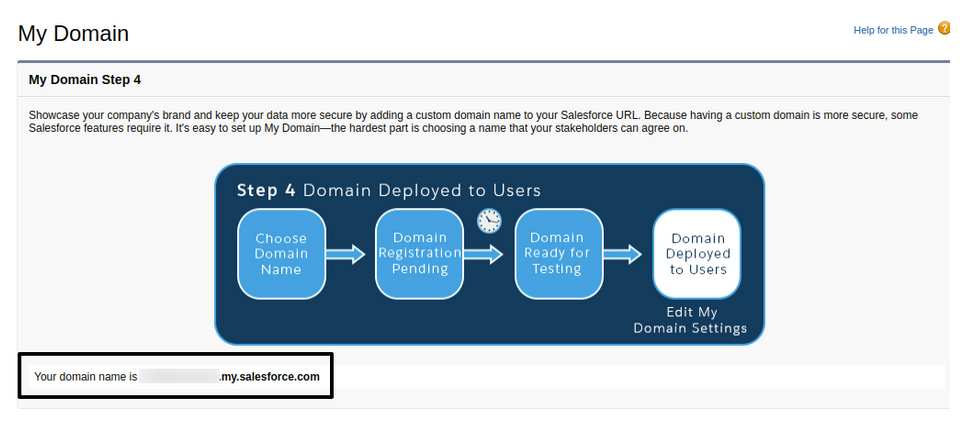
Task: Click the clock icon in the diagram
Action: [x=488, y=220]
